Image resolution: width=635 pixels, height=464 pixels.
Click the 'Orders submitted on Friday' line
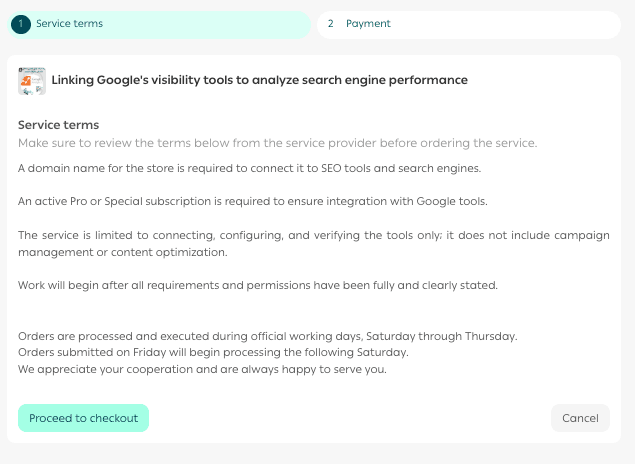click(213, 352)
